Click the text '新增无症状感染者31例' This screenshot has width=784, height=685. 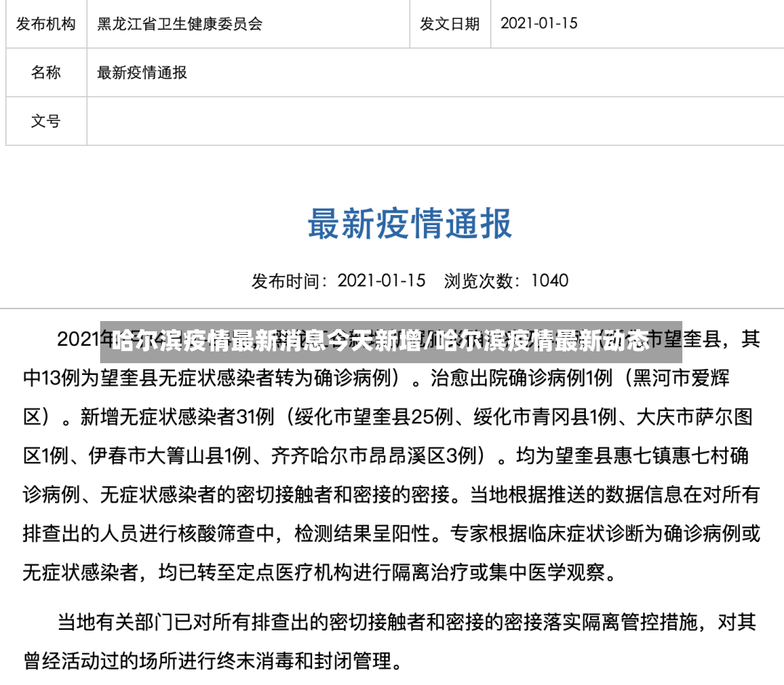[x=178, y=417]
